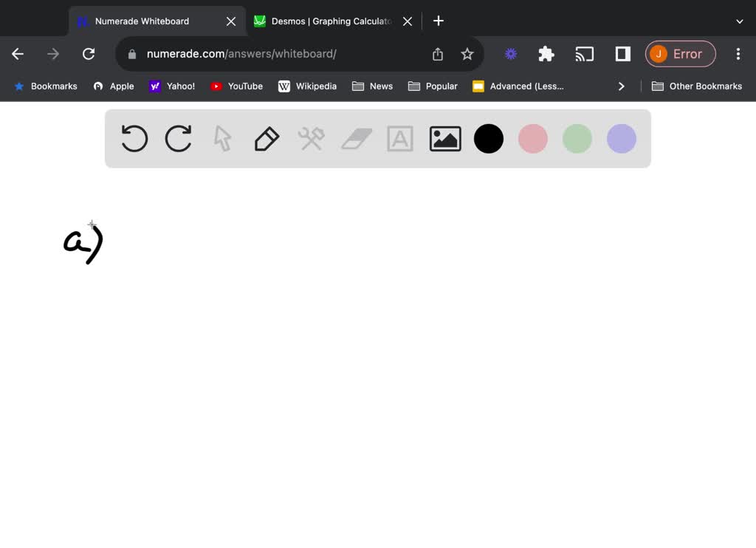Open the Other Bookmarks folder

click(697, 86)
